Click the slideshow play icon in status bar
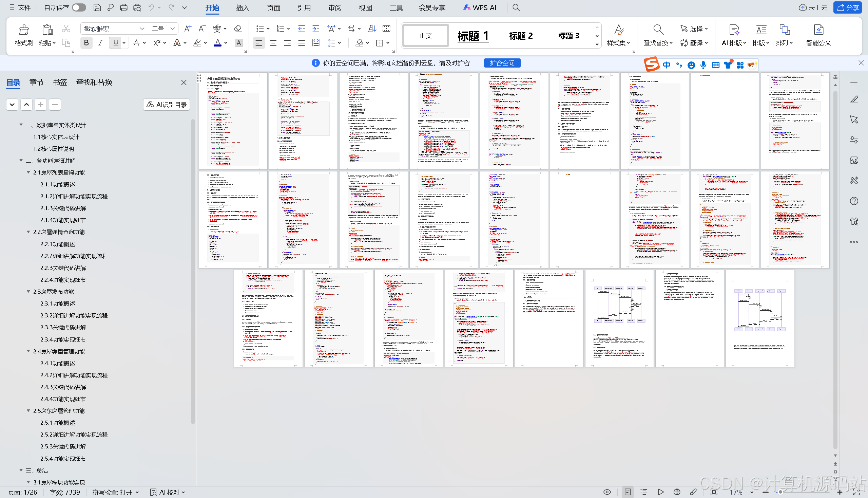 (660, 492)
